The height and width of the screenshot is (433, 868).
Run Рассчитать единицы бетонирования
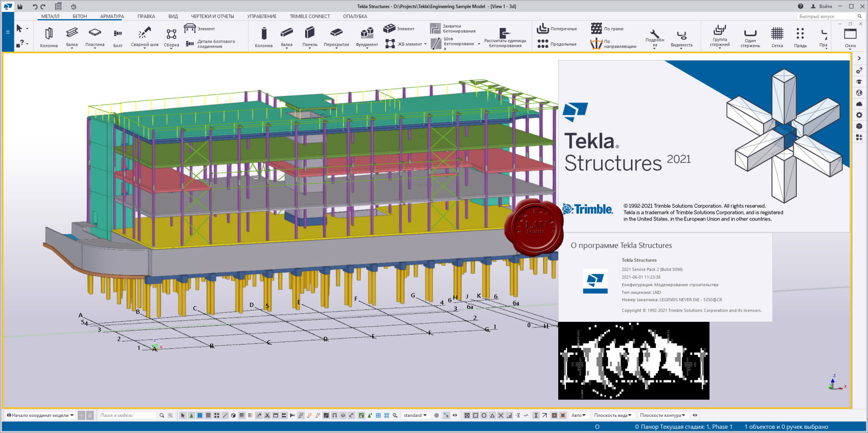[x=505, y=37]
